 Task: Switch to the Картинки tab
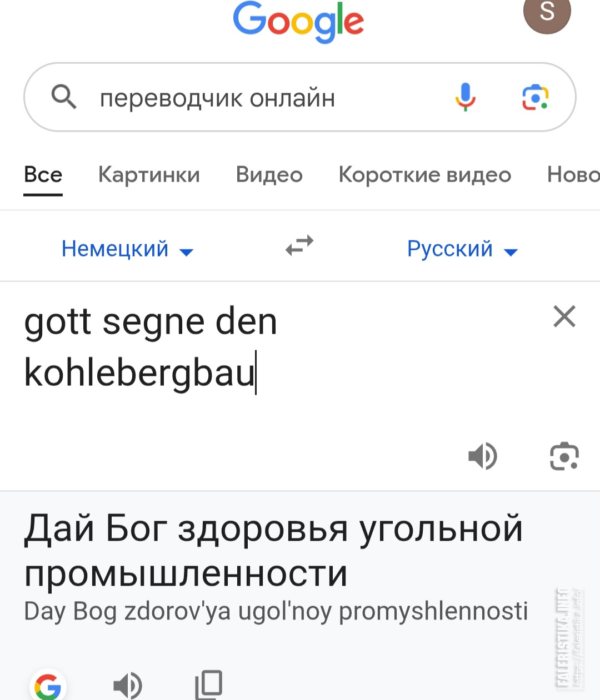pyautogui.click(x=149, y=175)
